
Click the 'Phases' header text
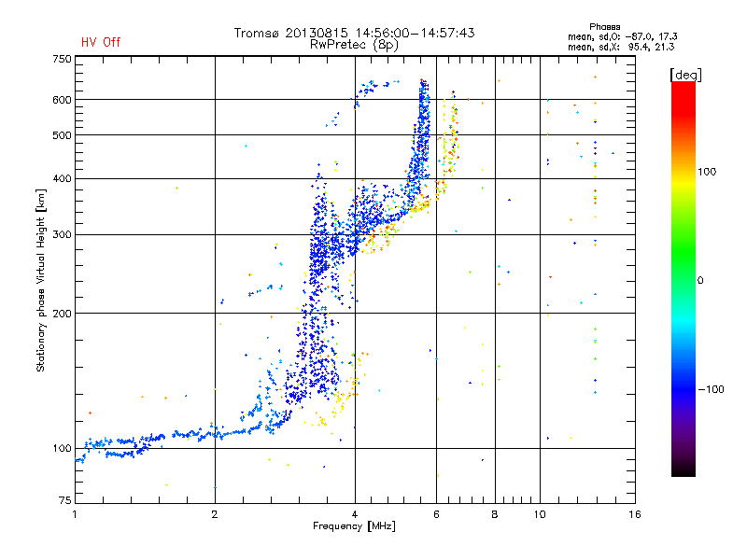[x=604, y=27]
